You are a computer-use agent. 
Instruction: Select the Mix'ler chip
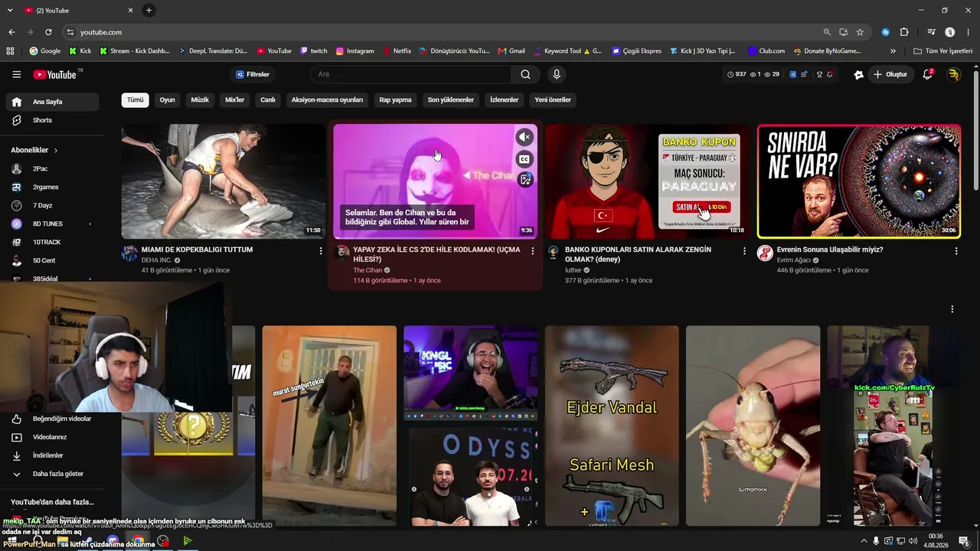[x=234, y=99]
